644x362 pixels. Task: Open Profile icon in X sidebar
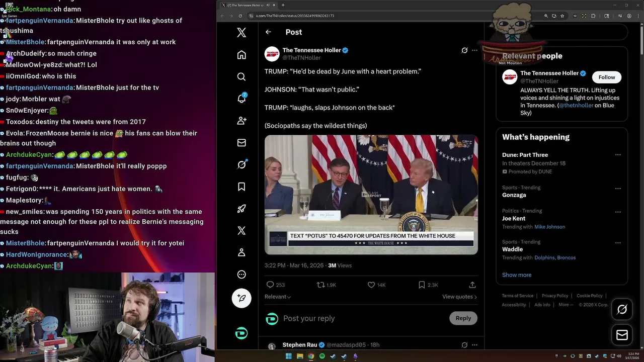(x=242, y=252)
